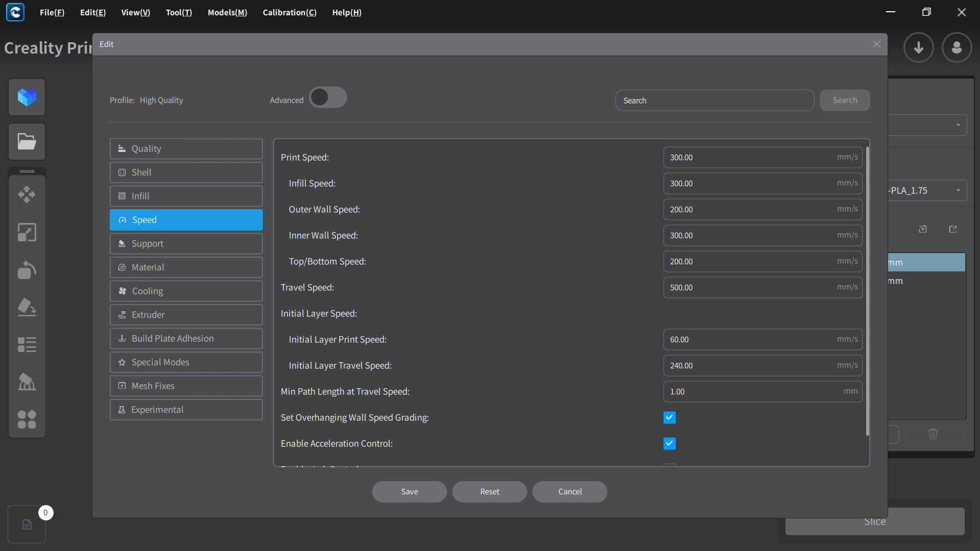Click the Save button
This screenshot has height=551, width=980.
pos(409,492)
